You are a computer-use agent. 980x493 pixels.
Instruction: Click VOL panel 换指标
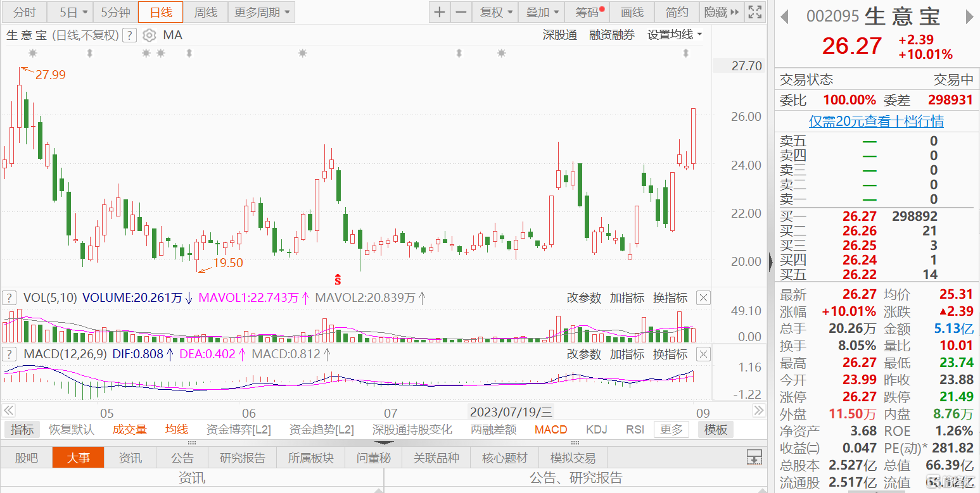[670, 297]
